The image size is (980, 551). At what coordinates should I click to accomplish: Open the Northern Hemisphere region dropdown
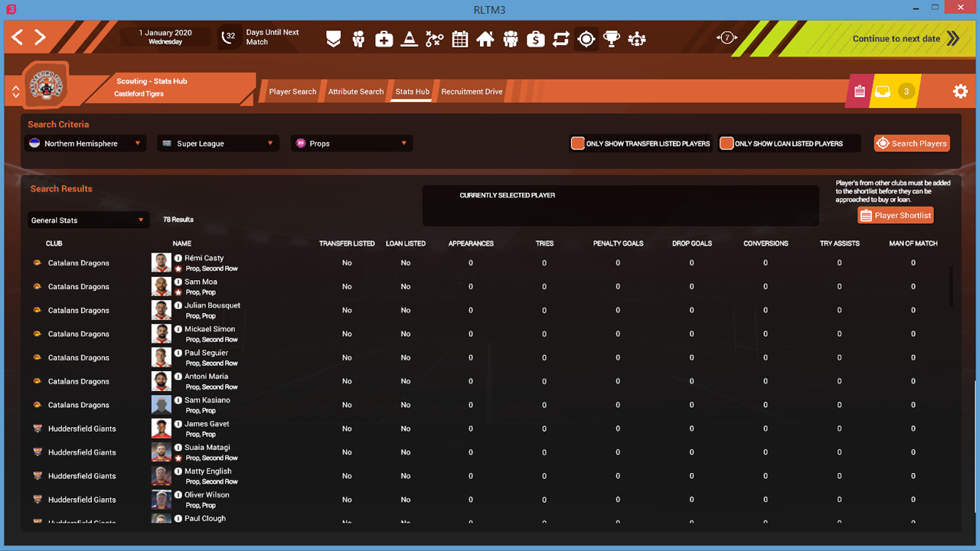click(85, 143)
